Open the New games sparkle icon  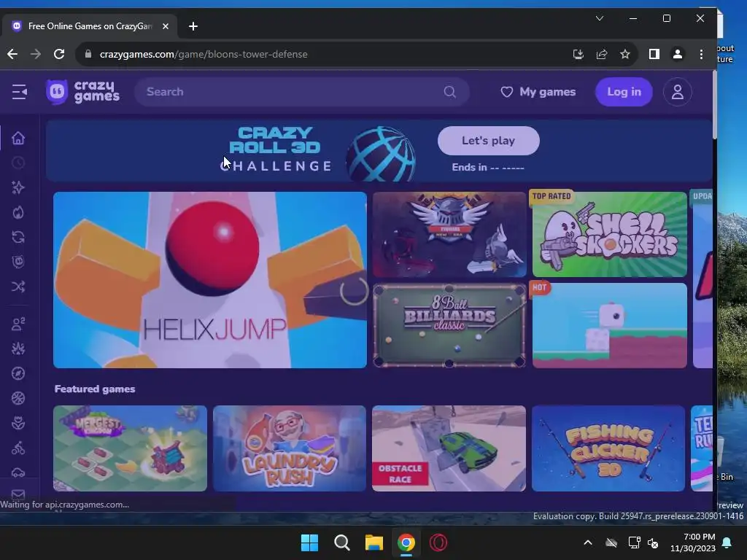tap(18, 187)
